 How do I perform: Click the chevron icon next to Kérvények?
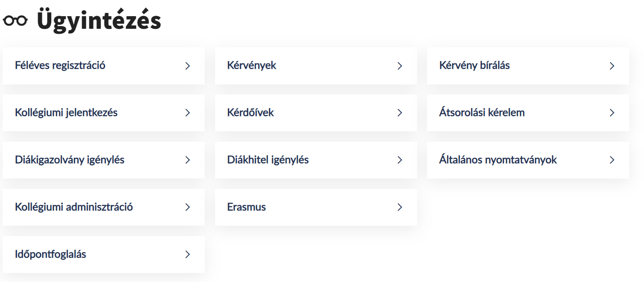(x=400, y=66)
